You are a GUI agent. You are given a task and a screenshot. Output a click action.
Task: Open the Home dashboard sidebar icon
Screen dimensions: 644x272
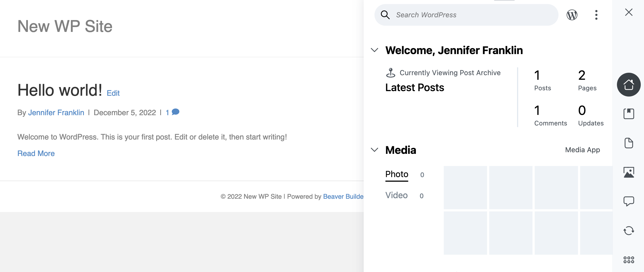[x=629, y=85]
